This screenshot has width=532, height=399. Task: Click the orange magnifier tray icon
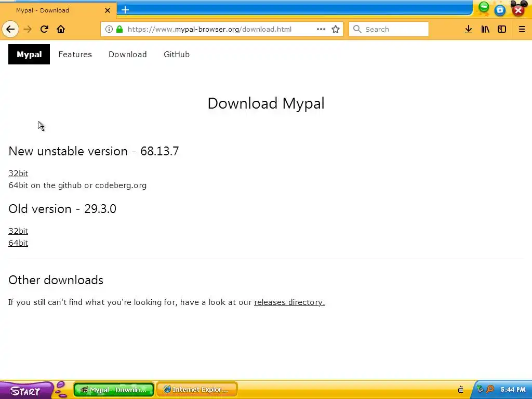[x=490, y=389]
